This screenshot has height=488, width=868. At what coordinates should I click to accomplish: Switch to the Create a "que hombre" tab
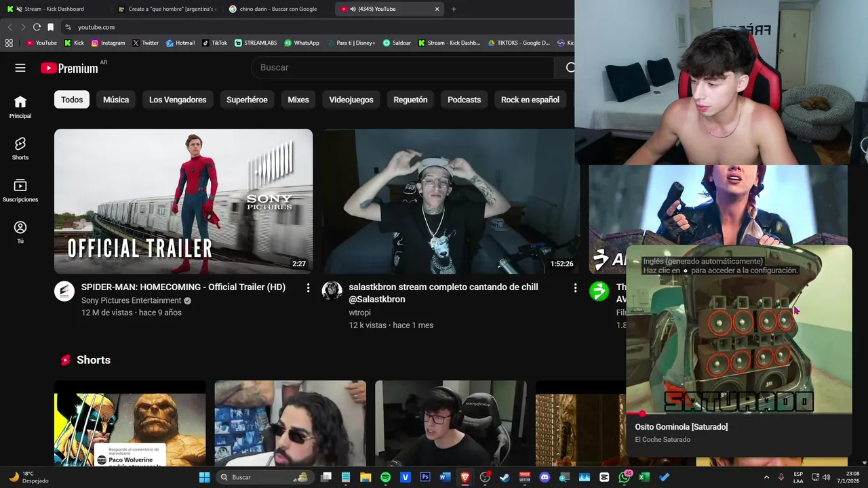[167, 9]
